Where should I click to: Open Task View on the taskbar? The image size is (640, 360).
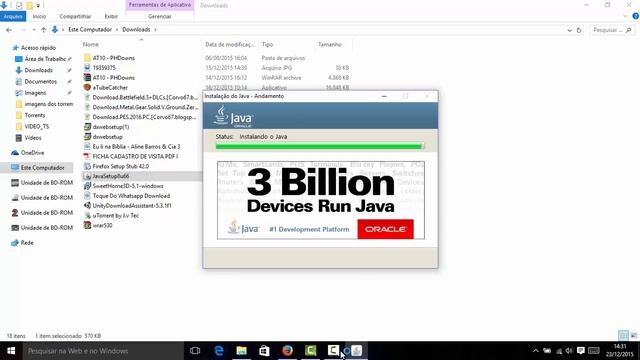click(x=195, y=351)
